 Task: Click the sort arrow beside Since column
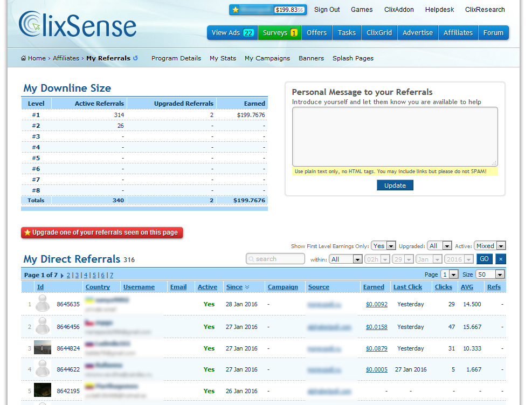(x=247, y=287)
